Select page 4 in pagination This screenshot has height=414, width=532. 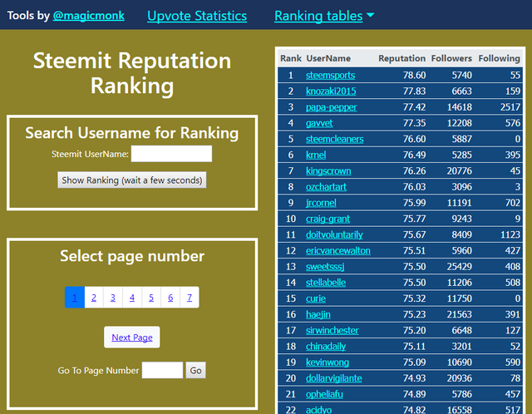click(132, 298)
